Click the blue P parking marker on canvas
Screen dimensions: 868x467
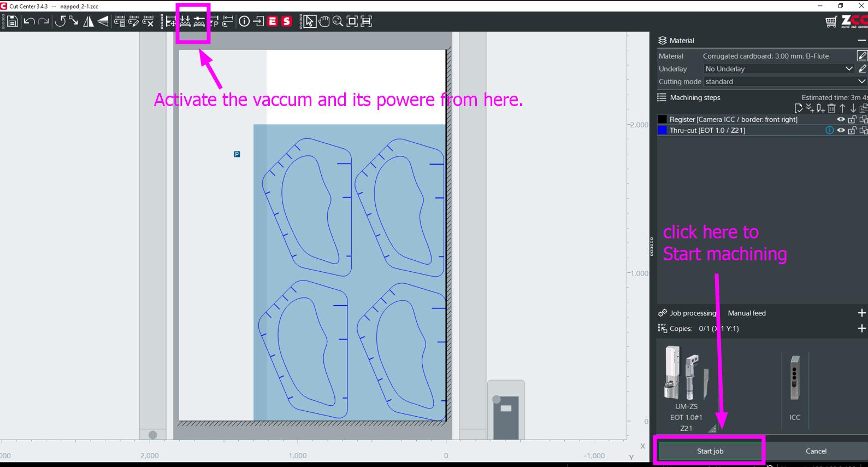point(237,154)
